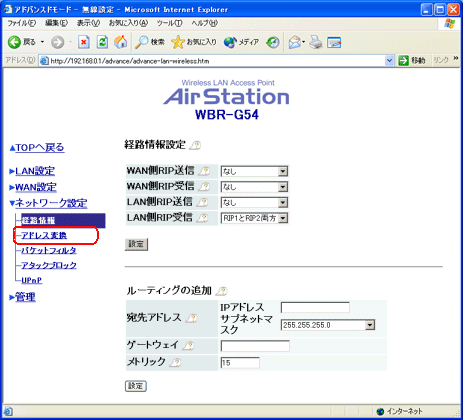Open the ファイル(F) menu

pos(22,23)
